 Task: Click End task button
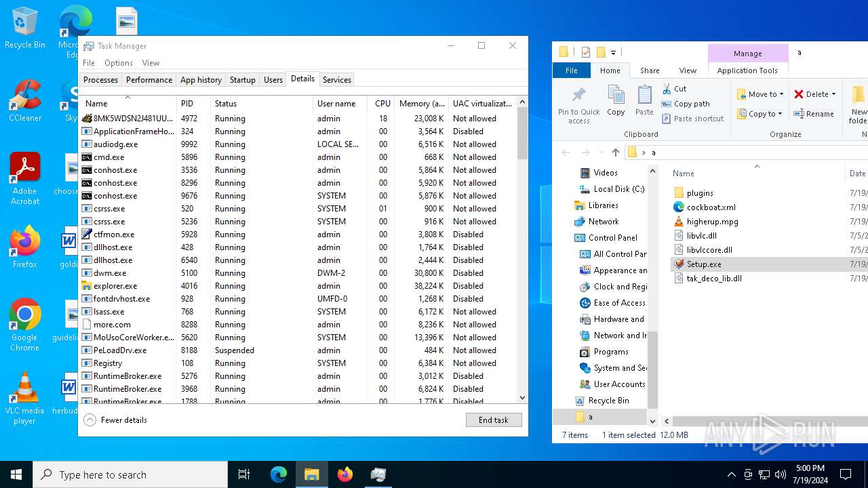coord(494,420)
